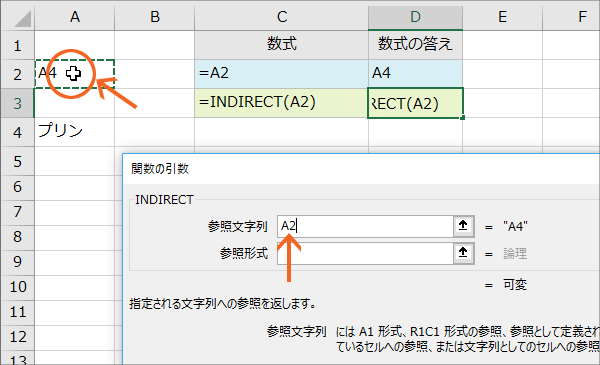Select row 6 header

coord(17,187)
